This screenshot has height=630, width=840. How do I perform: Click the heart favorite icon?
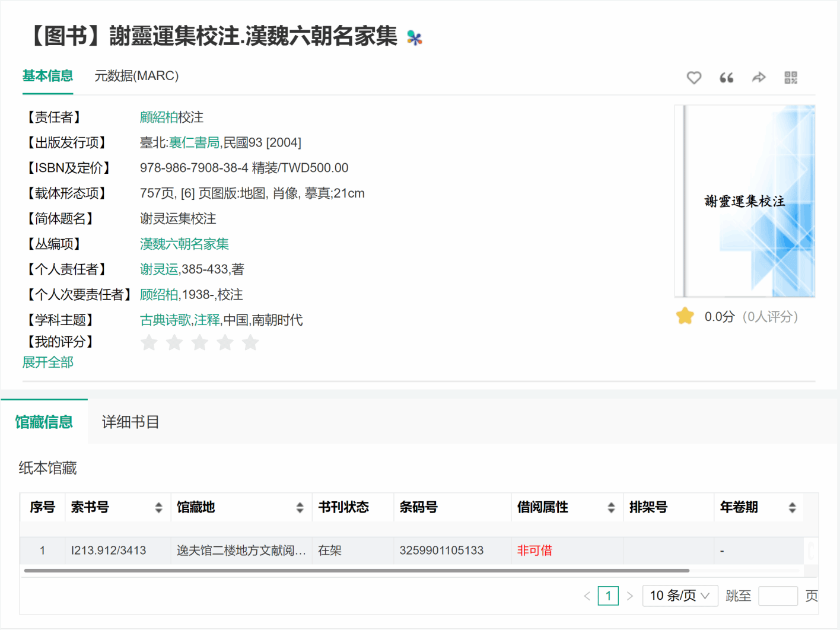[693, 78]
